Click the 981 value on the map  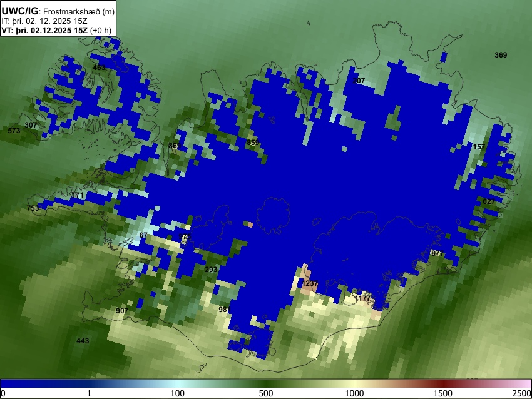[x=225, y=310]
